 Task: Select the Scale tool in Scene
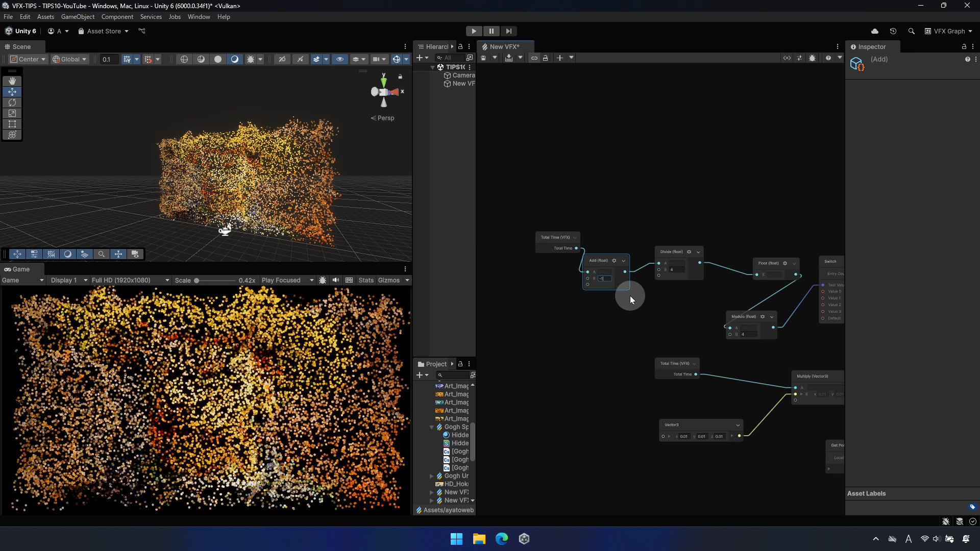click(x=12, y=113)
